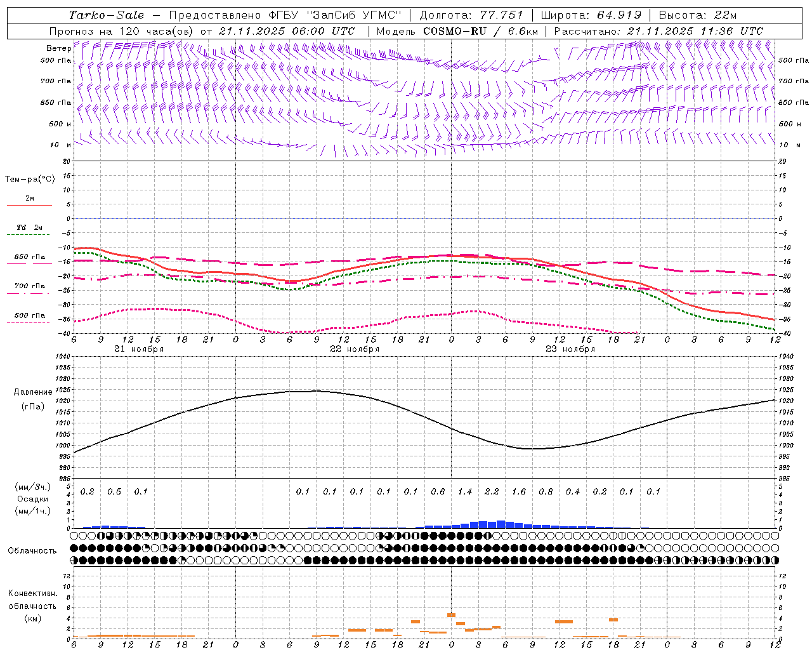The width and height of the screenshot is (812, 650).
Task: Click the 'Ветер' wind panel label
Action: click(x=58, y=48)
